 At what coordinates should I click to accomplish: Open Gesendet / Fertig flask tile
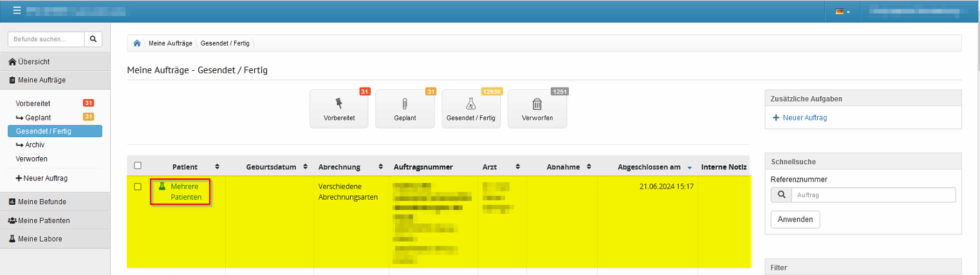[x=470, y=109]
